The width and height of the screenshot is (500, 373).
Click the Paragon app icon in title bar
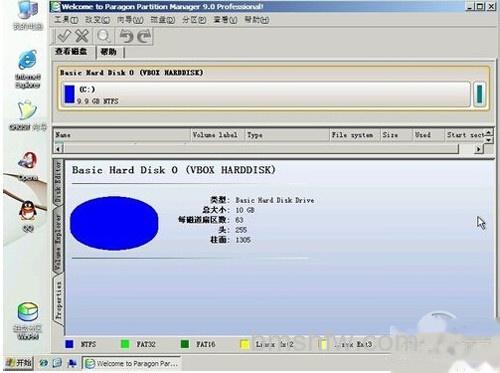point(55,6)
